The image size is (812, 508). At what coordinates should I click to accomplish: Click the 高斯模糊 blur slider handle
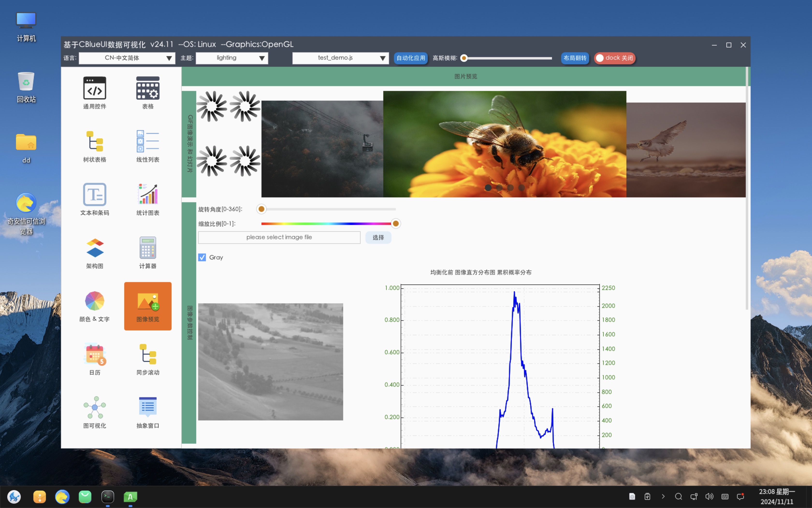click(x=464, y=58)
